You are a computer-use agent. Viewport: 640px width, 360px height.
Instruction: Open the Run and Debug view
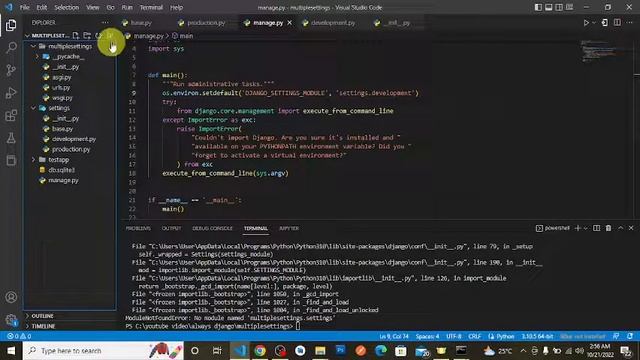coord(11,93)
